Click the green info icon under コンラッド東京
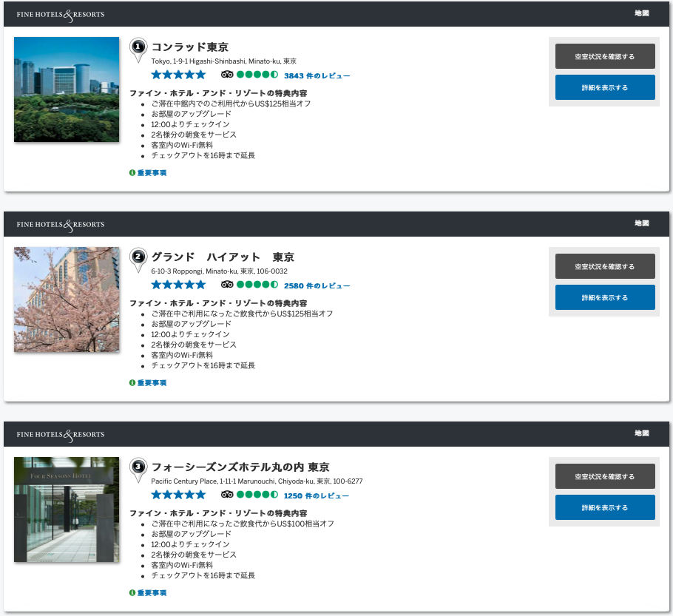This screenshot has width=673, height=616. (132, 172)
